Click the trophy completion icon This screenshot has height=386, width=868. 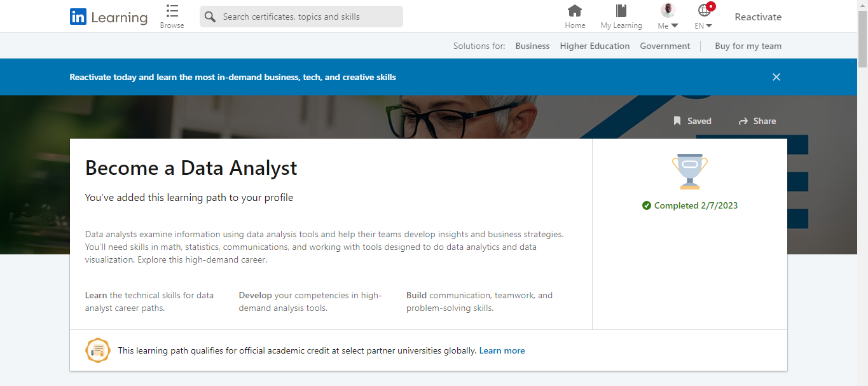pos(690,171)
